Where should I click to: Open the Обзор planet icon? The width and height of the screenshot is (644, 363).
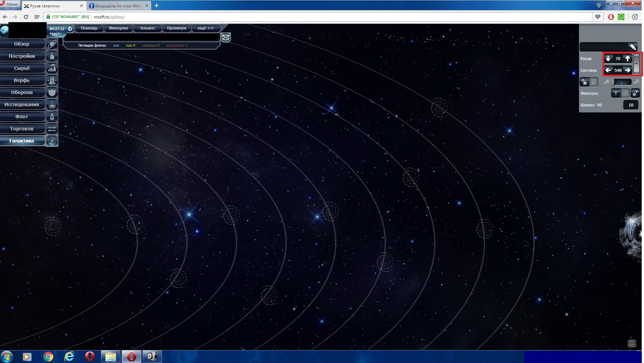pyautogui.click(x=52, y=44)
